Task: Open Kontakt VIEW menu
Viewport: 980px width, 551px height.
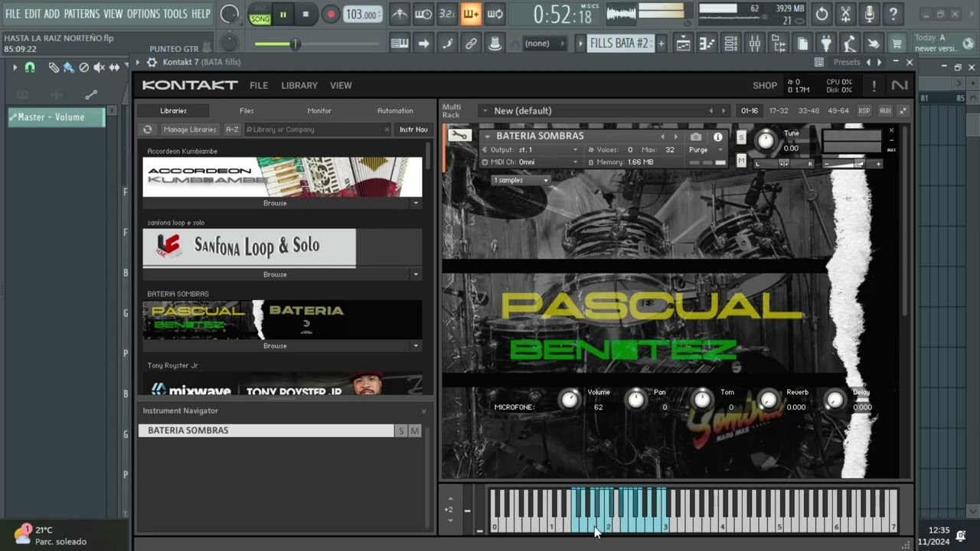Action: pos(341,86)
